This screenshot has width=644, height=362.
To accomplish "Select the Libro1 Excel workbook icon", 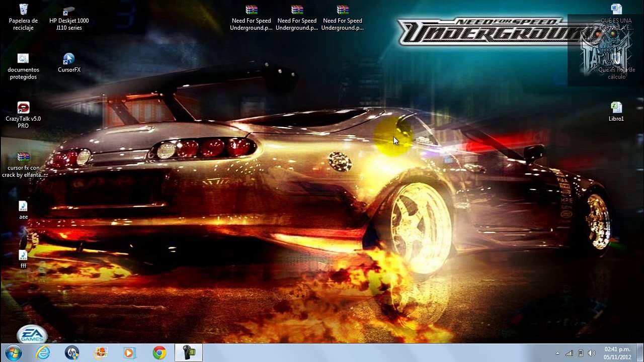I will (x=616, y=112).
